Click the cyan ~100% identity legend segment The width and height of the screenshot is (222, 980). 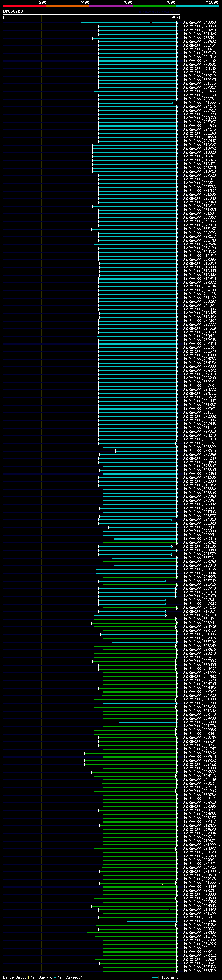197,6
